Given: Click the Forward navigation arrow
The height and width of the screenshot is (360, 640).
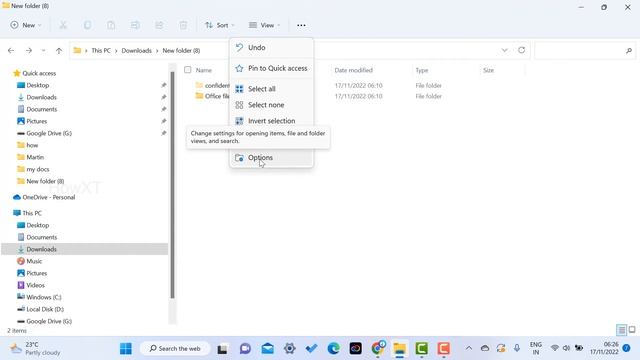Looking at the screenshot, I should pyautogui.click(x=29, y=51).
